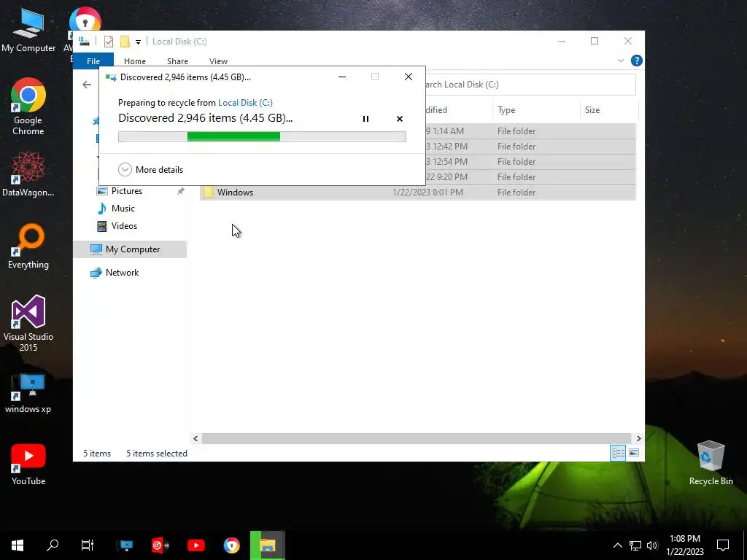Show hidden system tray icons

617,545
